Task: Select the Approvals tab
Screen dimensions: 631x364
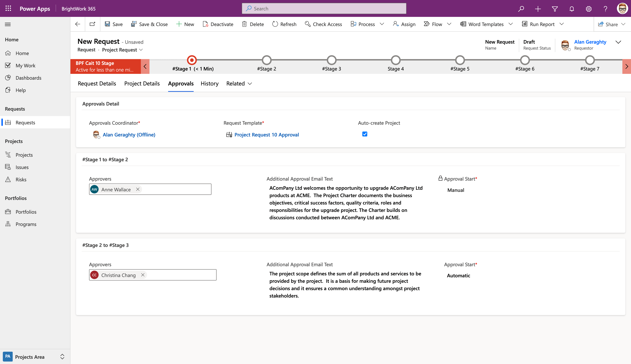Action: pyautogui.click(x=181, y=84)
